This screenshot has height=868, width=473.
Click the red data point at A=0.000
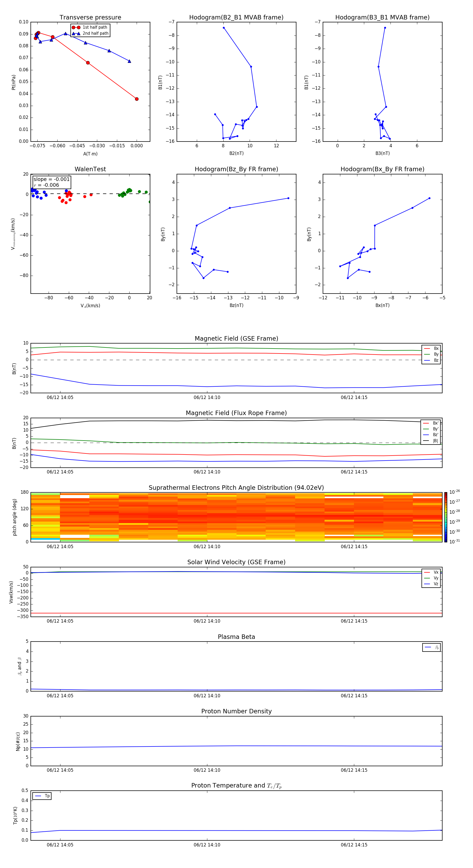[137, 99]
